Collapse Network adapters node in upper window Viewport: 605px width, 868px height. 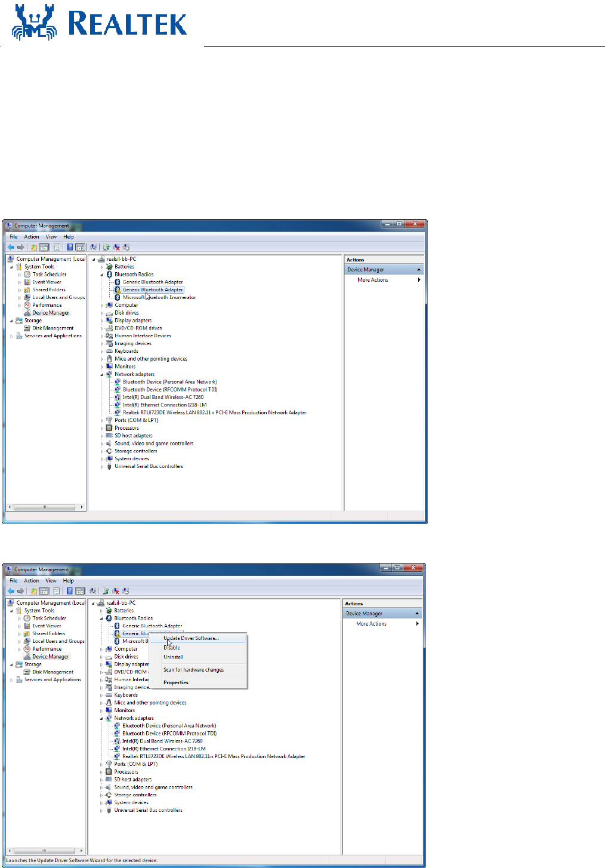[102, 374]
